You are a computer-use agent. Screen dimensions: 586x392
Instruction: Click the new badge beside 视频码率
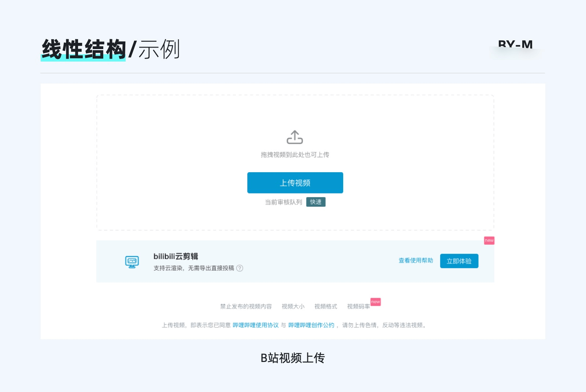point(375,302)
